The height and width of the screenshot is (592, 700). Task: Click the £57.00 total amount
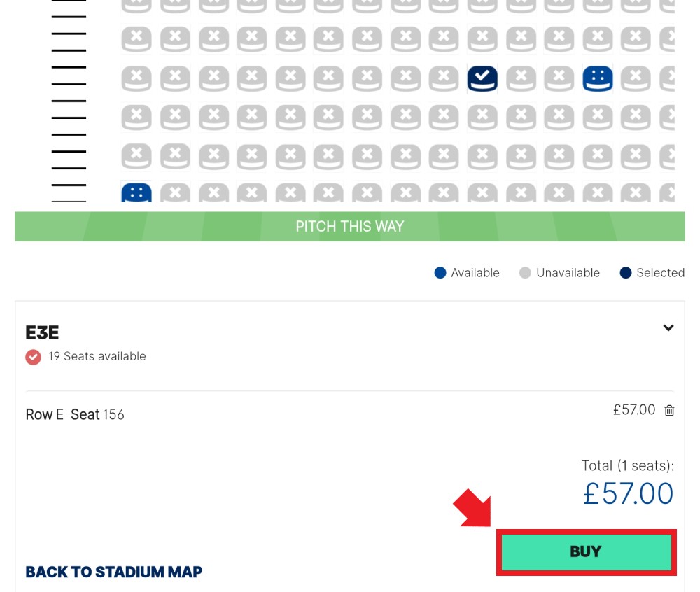point(628,493)
